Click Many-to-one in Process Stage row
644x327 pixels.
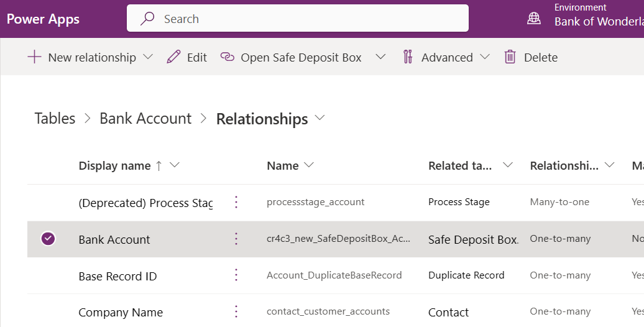pyautogui.click(x=559, y=202)
